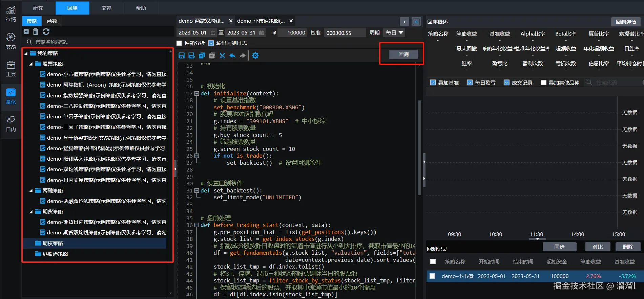Enable the 叠加其他品种 checkbox

coord(543,83)
